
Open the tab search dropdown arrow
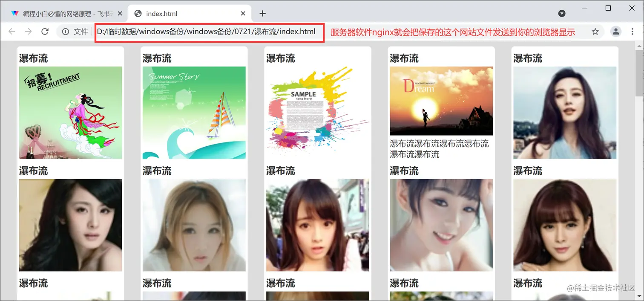click(562, 14)
